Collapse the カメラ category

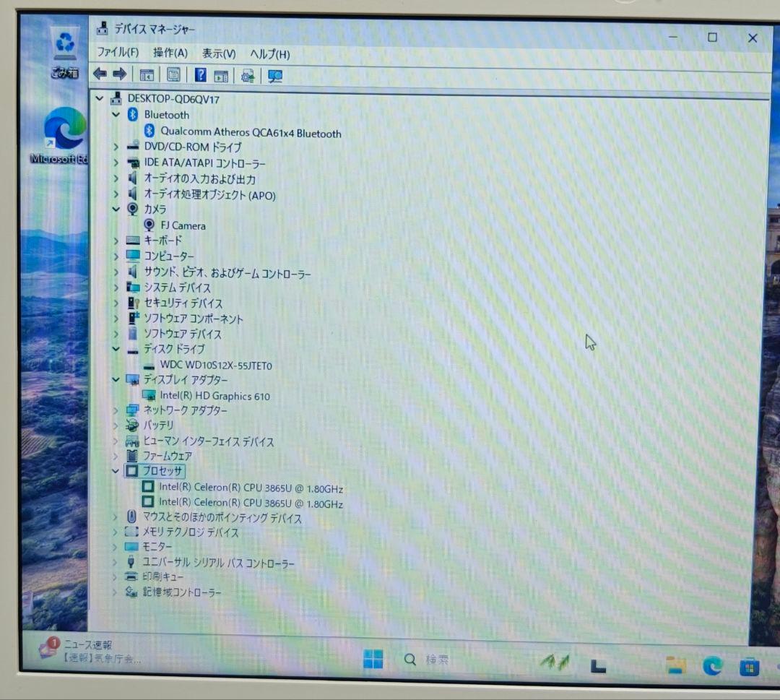coord(116,209)
